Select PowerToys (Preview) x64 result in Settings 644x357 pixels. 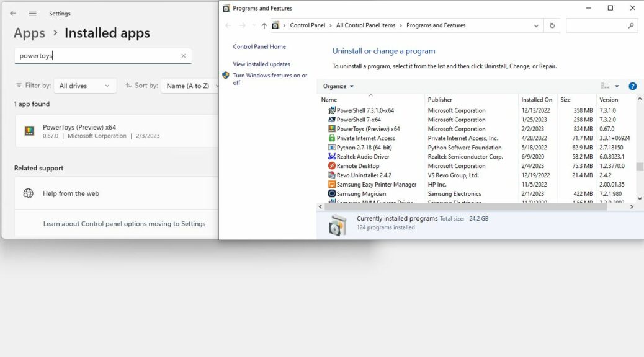click(x=117, y=131)
